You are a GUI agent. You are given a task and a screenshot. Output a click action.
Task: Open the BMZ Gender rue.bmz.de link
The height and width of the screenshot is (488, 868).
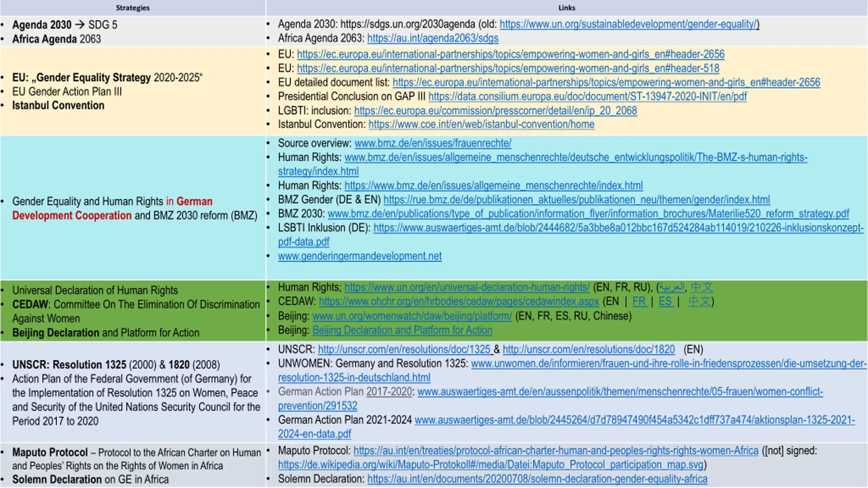pyautogui.click(x=577, y=200)
